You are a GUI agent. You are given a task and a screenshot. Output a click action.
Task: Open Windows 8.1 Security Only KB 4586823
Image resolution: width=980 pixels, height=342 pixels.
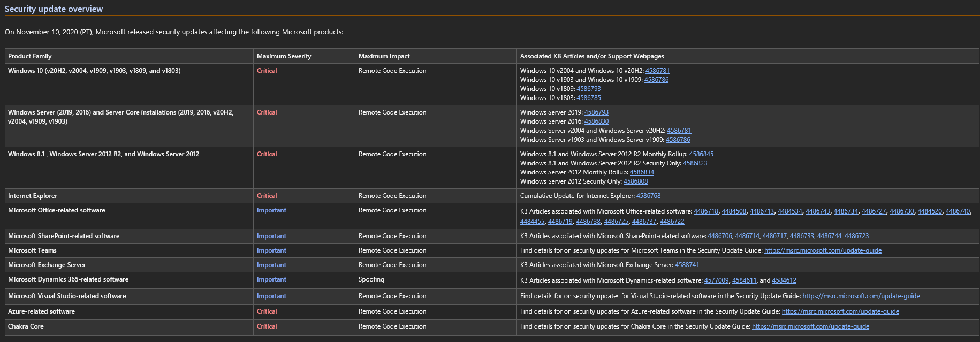[x=695, y=163]
